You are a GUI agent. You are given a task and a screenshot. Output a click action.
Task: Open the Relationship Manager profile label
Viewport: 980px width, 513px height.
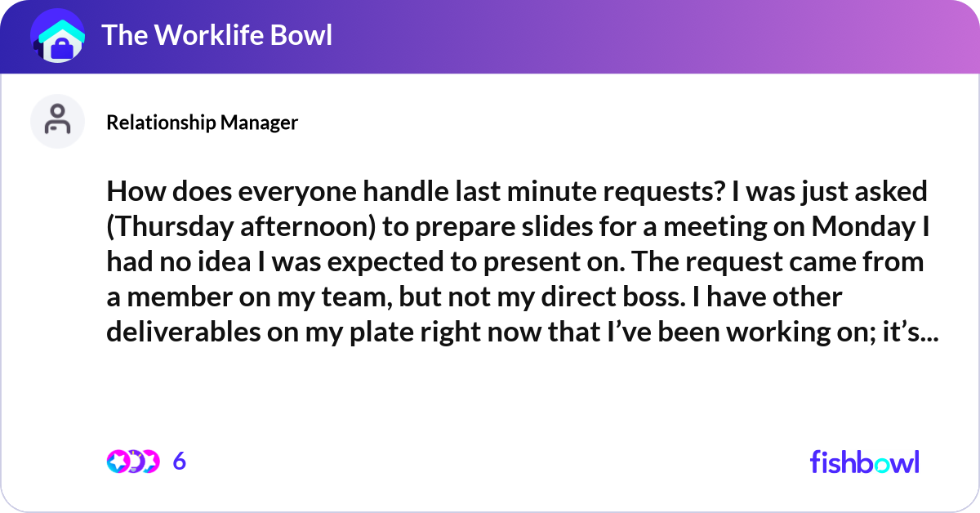(x=203, y=123)
